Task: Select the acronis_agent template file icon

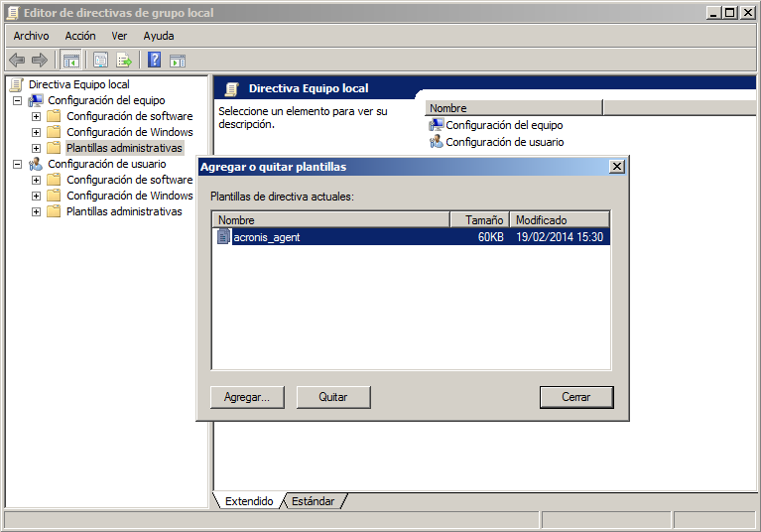Action: 223,237
